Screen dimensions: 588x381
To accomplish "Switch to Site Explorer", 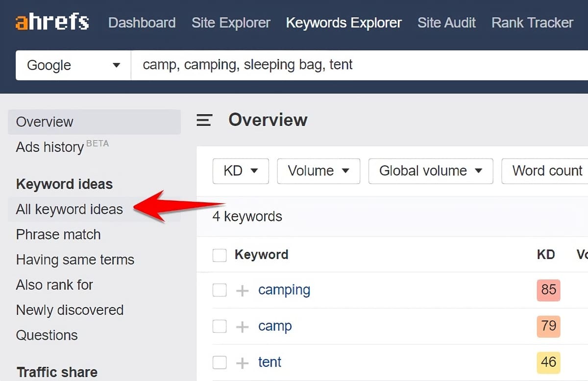I will pos(231,23).
